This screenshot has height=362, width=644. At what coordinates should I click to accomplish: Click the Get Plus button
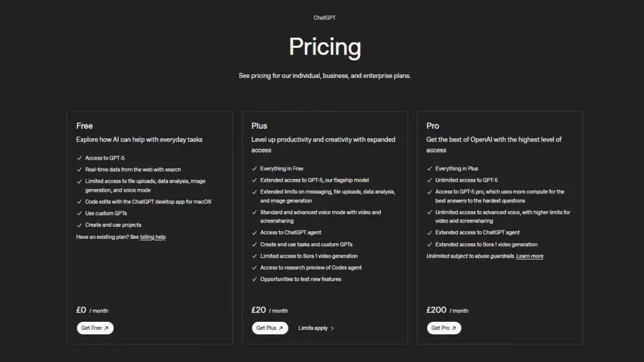point(270,328)
